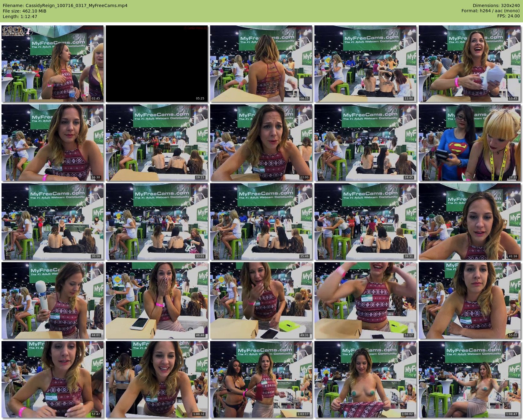Click 'Format: h264 / aac (mono)' text
The width and height of the screenshot is (523, 420).
pyautogui.click(x=491, y=11)
